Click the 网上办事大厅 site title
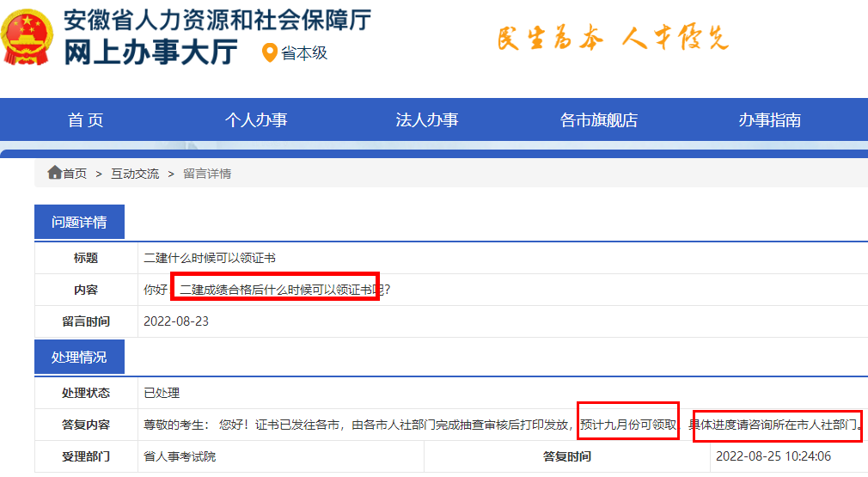Screen dimensions: 868x477 150,52
